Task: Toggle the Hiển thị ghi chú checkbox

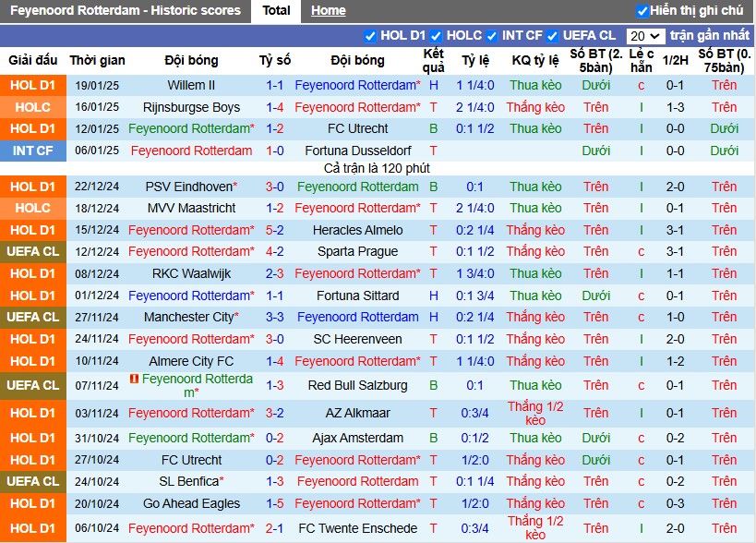Action: pyautogui.click(x=642, y=10)
